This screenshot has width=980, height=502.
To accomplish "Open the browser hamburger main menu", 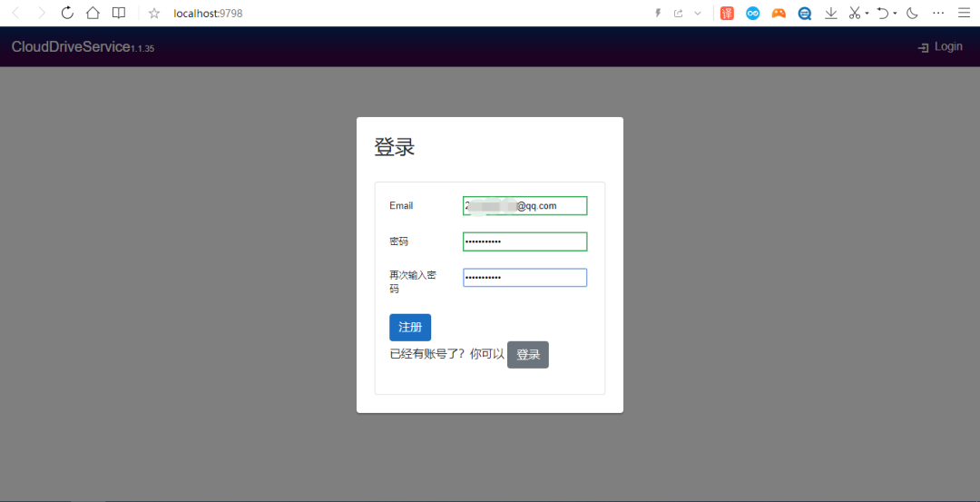I will (964, 14).
